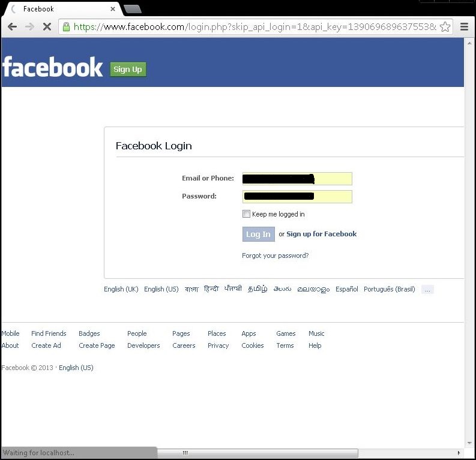Switch language to Español

[x=347, y=289]
